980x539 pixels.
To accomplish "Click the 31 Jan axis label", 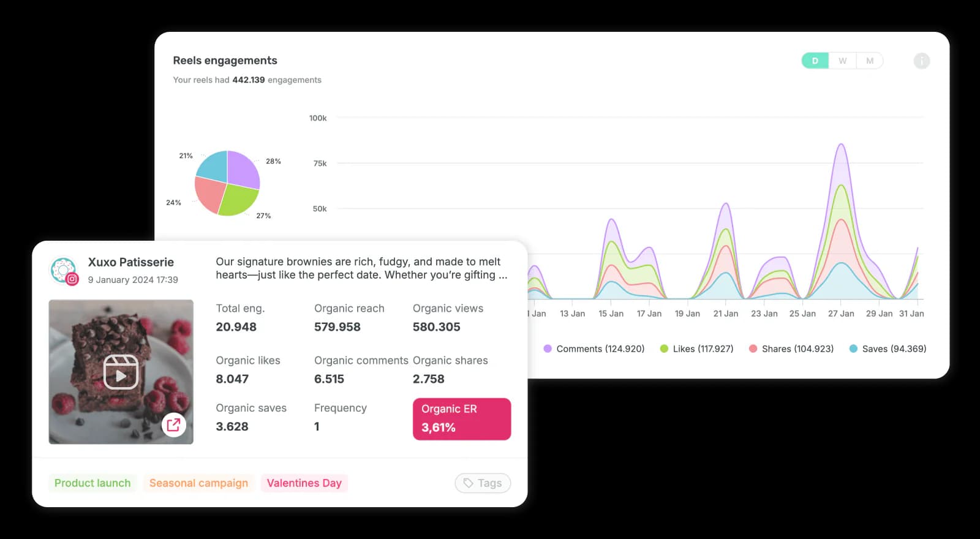I will (911, 314).
